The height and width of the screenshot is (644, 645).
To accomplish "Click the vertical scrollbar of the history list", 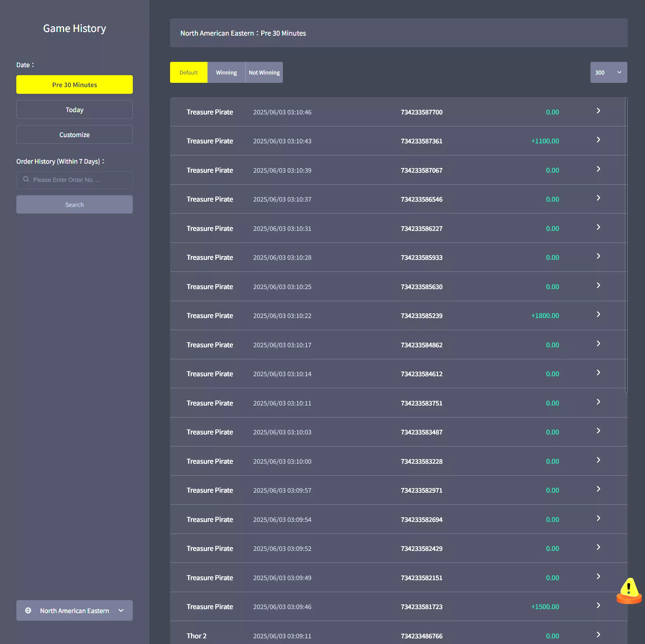I will 626,245.
